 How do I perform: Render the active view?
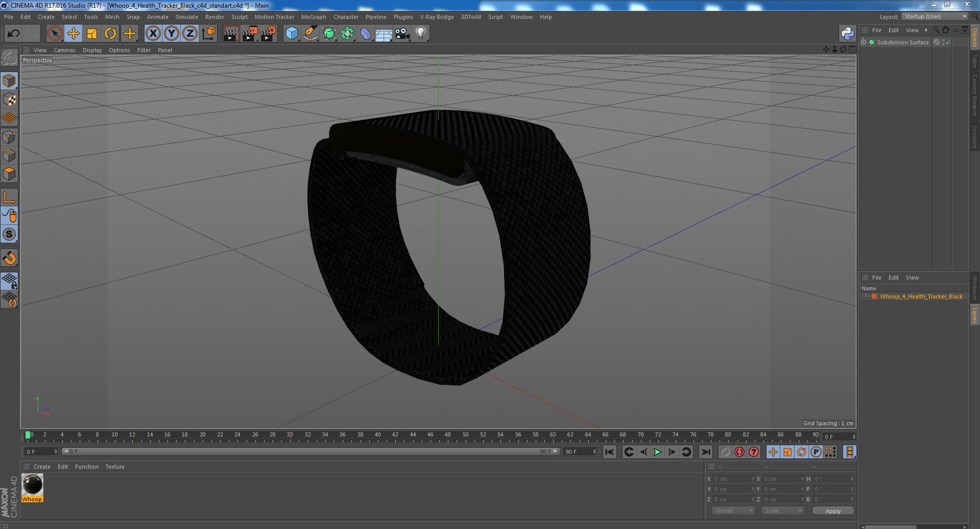[231, 34]
